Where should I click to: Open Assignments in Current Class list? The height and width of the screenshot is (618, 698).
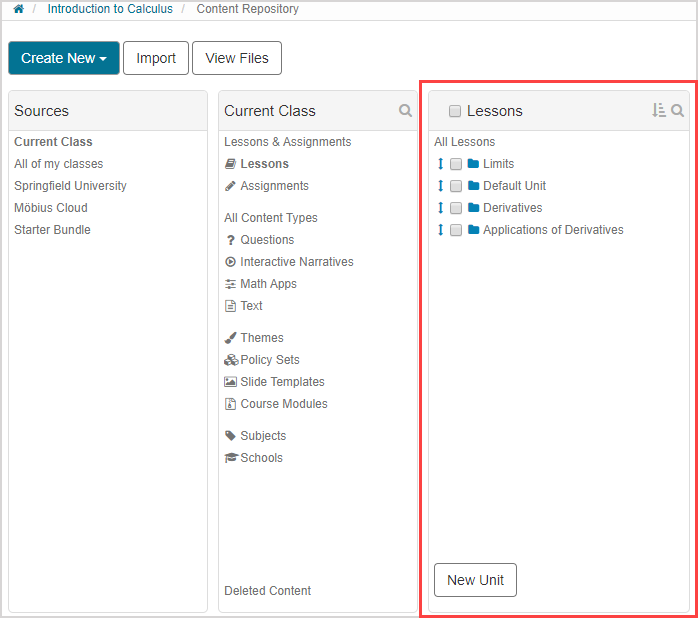point(274,186)
